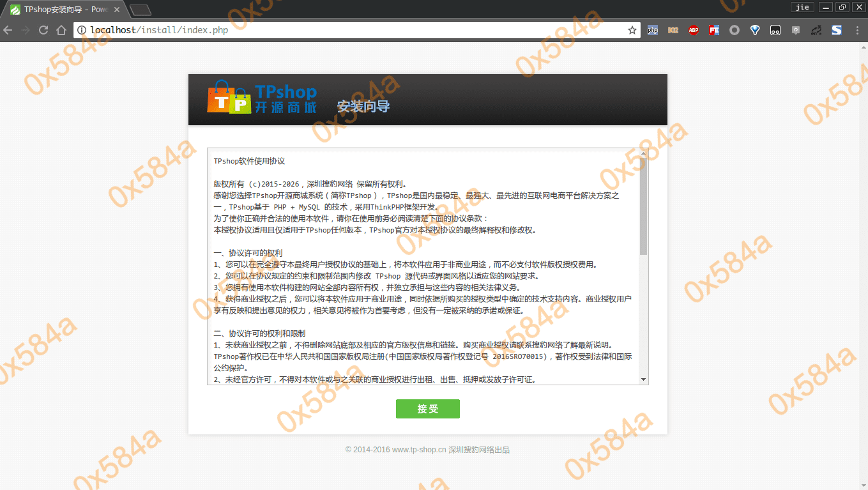Open a new browser tab
The width and height of the screenshot is (868, 490).
(140, 10)
